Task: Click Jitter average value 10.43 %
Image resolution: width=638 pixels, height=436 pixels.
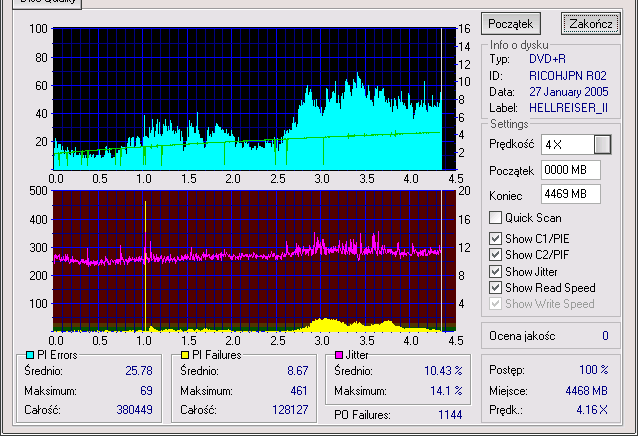Action: pyautogui.click(x=443, y=371)
